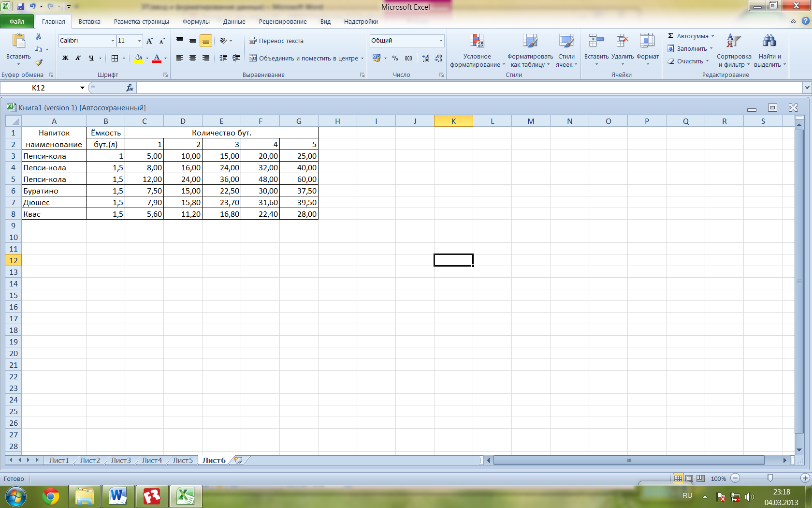Expand Merge and center dropdown arrow

[362, 58]
